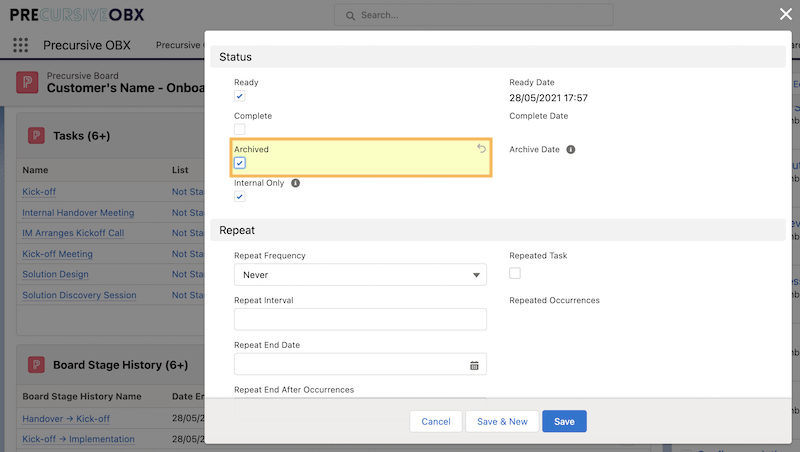The width and height of the screenshot is (800, 452).
Task: Toggle the Archived checkbox
Action: pos(239,163)
